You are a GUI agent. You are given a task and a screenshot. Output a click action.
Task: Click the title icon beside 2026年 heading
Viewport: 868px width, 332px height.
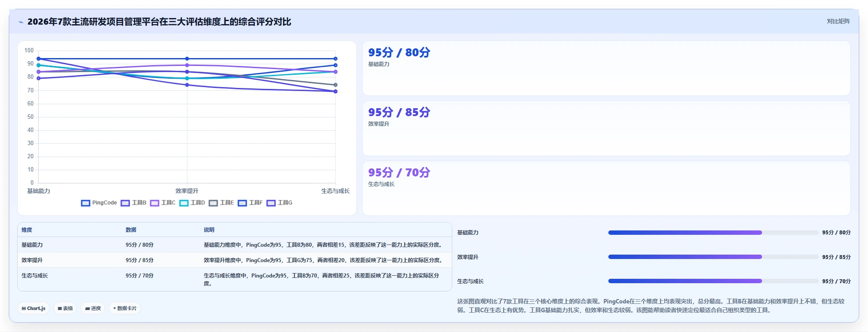tap(21, 22)
